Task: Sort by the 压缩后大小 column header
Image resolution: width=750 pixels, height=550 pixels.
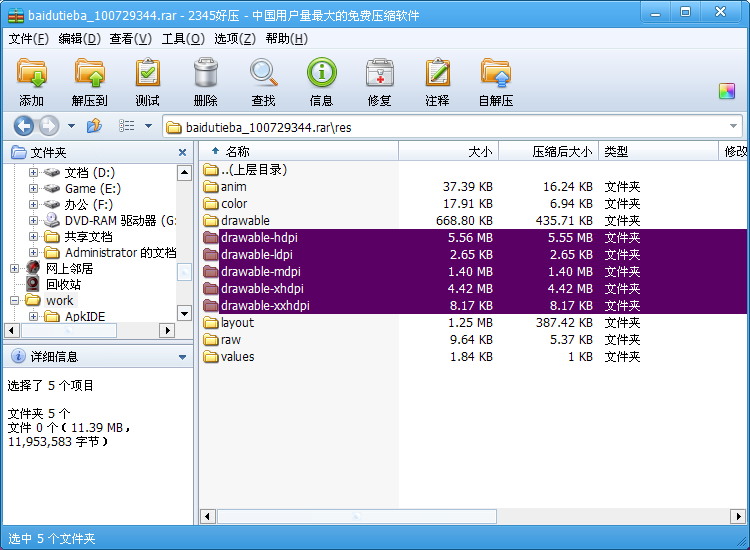Action: pos(561,152)
